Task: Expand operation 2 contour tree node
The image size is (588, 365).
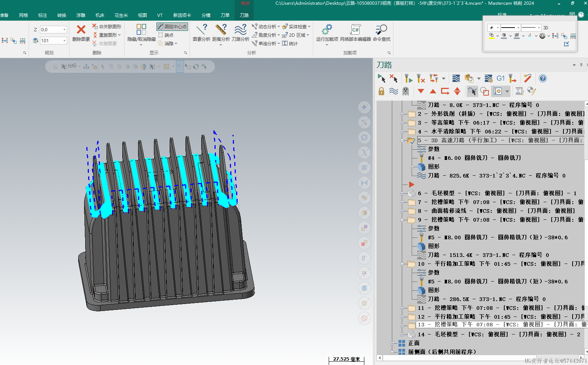Action: 402,114
